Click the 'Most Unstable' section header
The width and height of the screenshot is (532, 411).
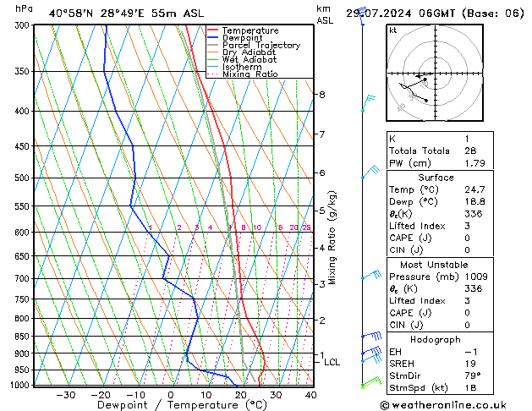click(434, 265)
